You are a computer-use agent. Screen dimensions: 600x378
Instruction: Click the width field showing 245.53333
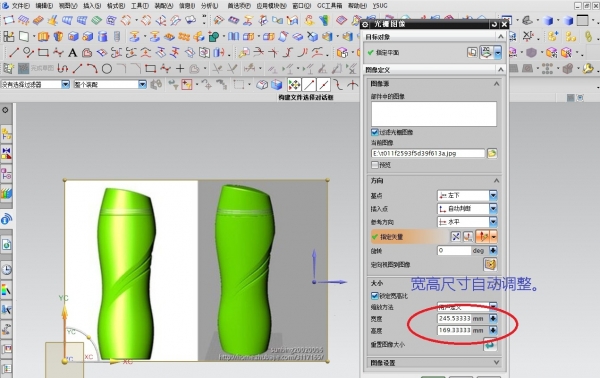coord(454,318)
